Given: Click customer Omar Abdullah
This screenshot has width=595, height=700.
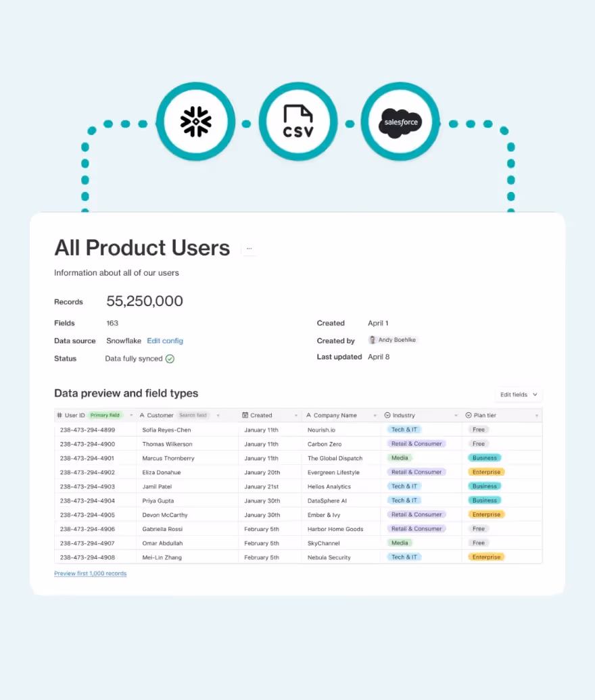Looking at the screenshot, I should point(162,543).
